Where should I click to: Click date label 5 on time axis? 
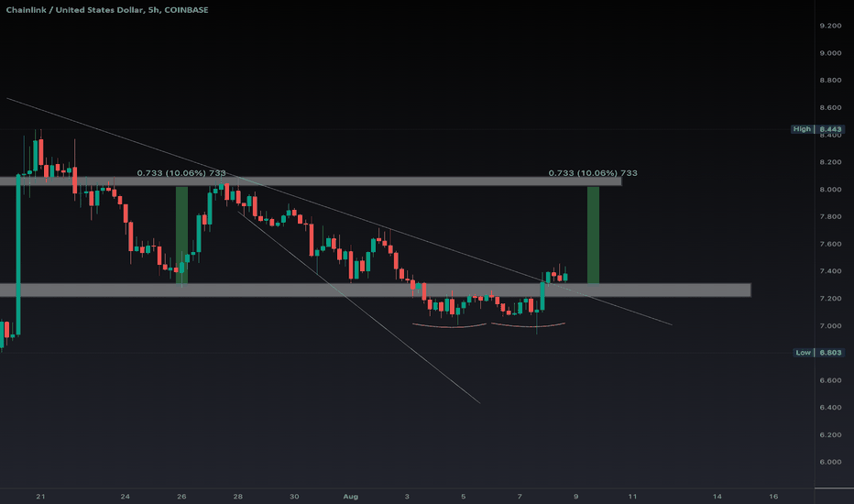click(x=464, y=497)
